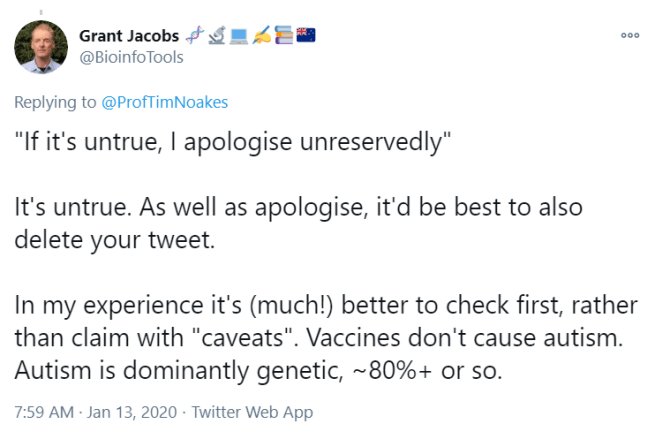Click Grant Jacobs' profile avatar photo
The width and height of the screenshot is (655, 439).
coord(42,47)
